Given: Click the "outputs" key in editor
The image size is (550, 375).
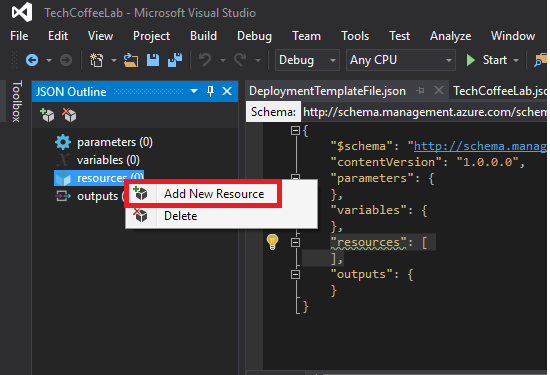Looking at the screenshot, I should [x=362, y=274].
